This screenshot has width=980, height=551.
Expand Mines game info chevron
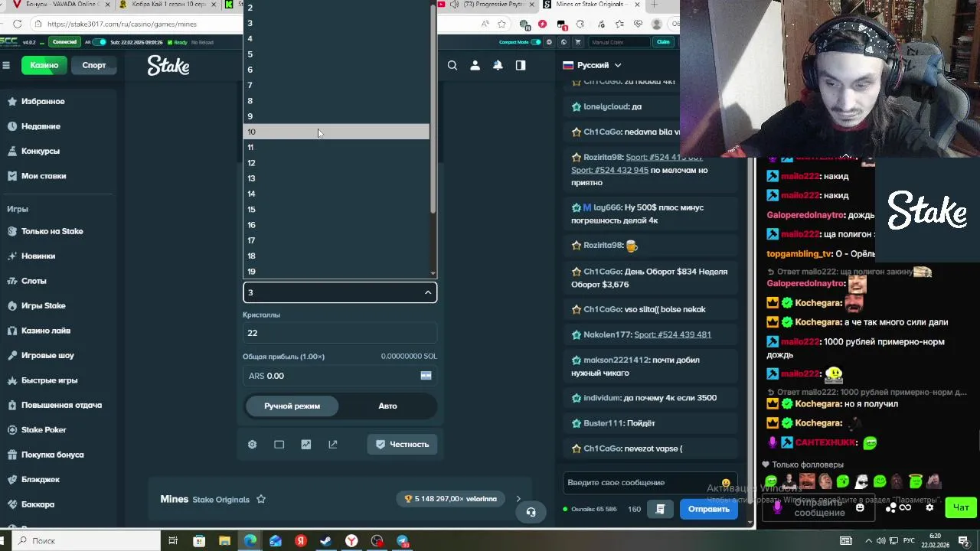(x=518, y=499)
